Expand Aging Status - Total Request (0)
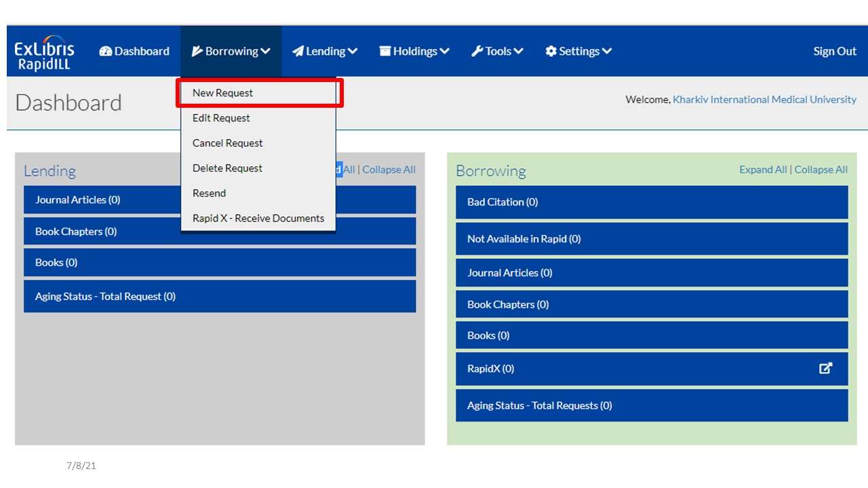 pyautogui.click(x=220, y=296)
